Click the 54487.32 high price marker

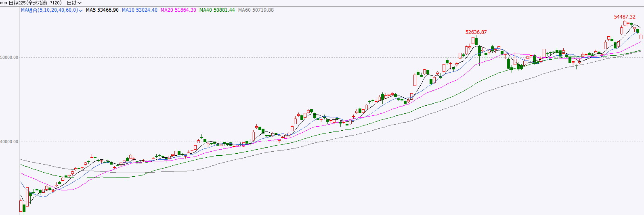pos(625,17)
